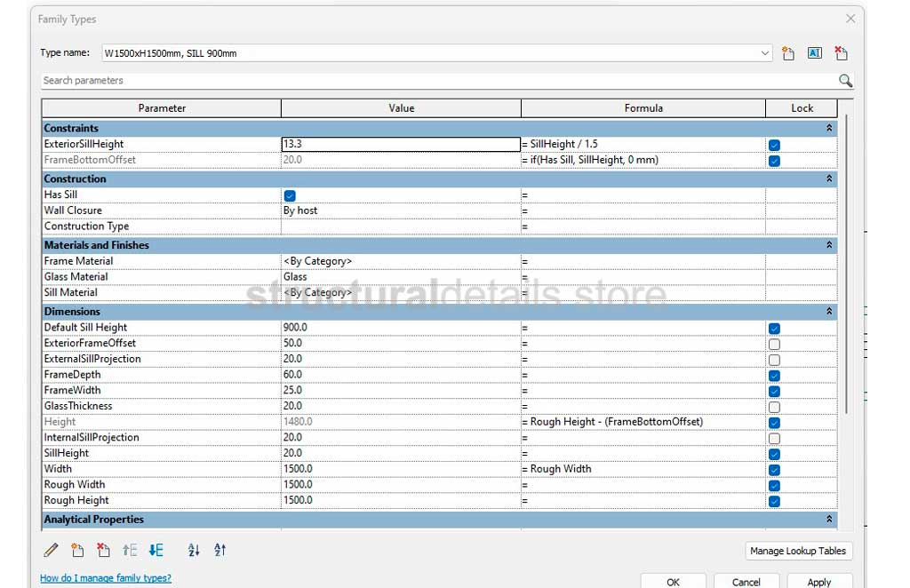Sort parameters in ascending order

194,551
